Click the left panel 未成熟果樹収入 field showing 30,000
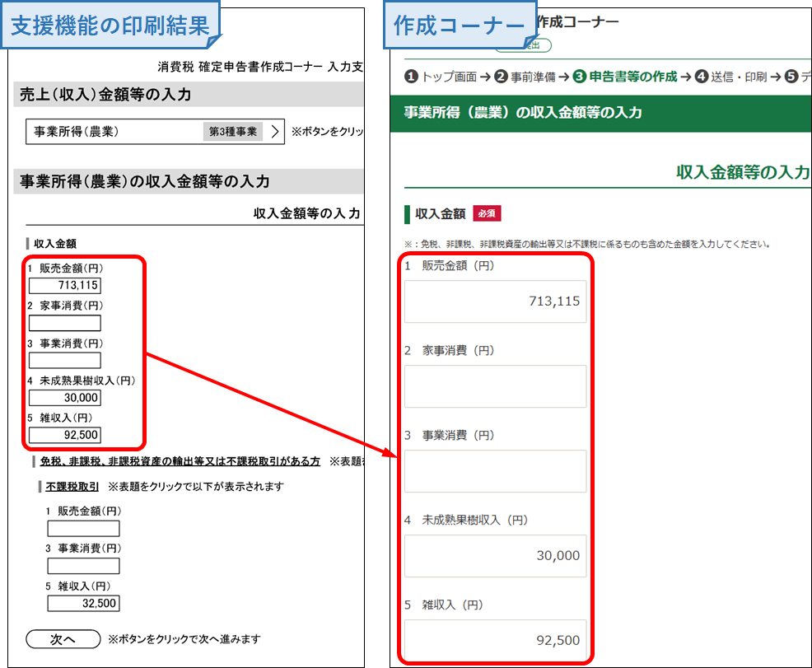Screen dimensions: 812x668 point(65,398)
